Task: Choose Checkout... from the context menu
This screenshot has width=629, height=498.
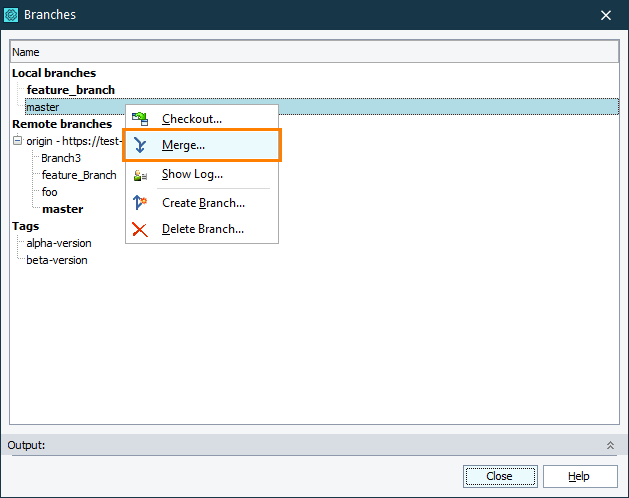Action: click(192, 119)
